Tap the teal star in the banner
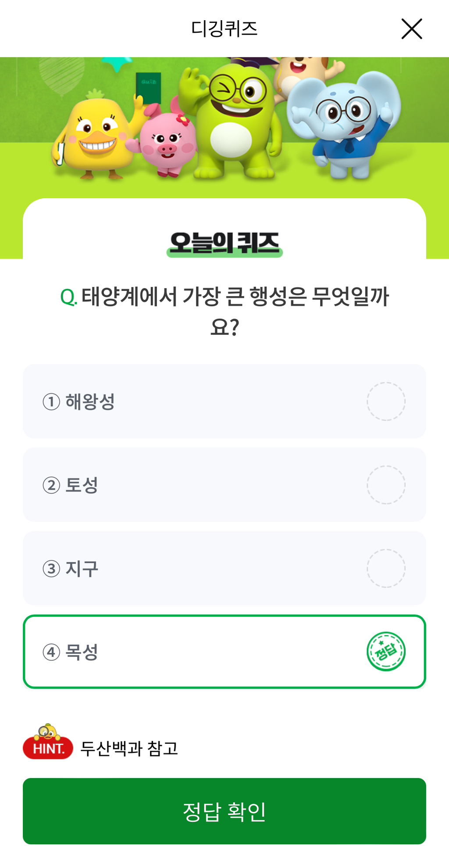The width and height of the screenshot is (449, 868). [x=117, y=64]
